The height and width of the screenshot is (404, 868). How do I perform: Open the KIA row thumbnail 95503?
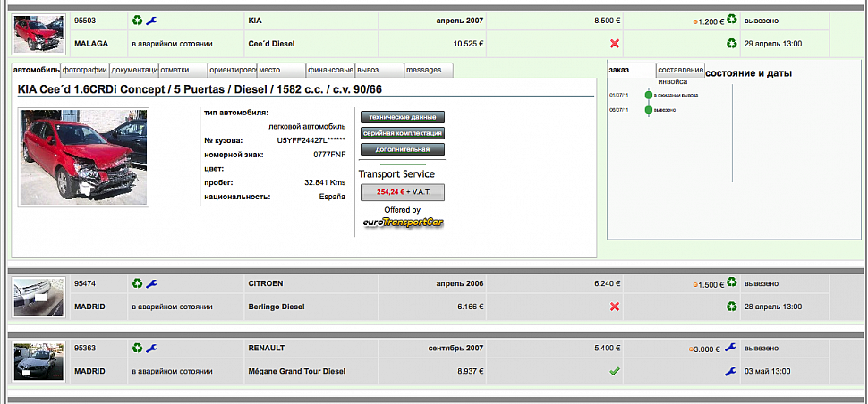(x=40, y=34)
